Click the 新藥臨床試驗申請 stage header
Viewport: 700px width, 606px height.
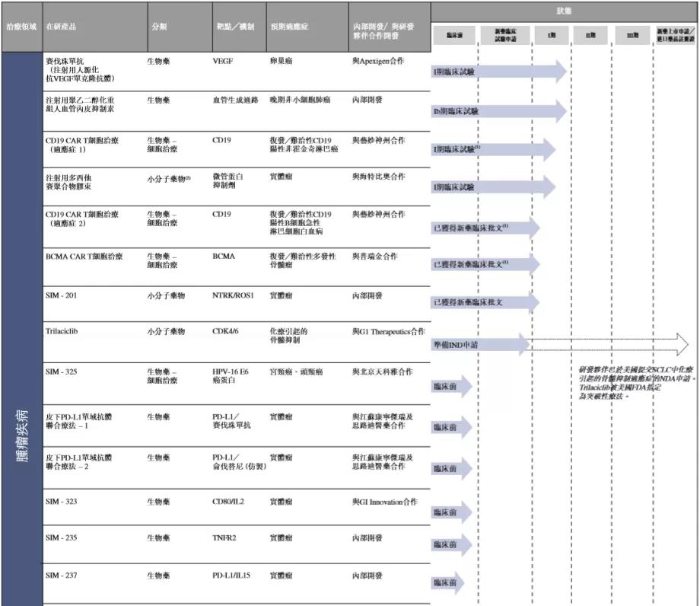505,35
